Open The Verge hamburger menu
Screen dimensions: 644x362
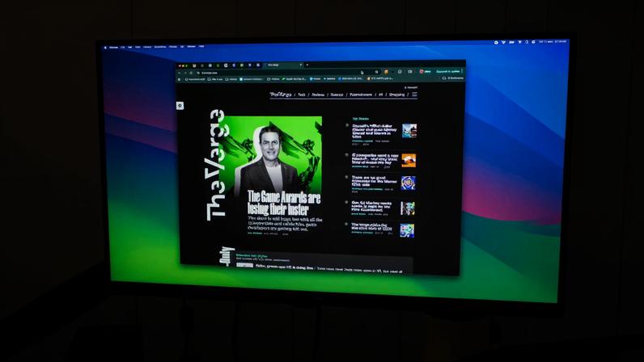[x=414, y=95]
